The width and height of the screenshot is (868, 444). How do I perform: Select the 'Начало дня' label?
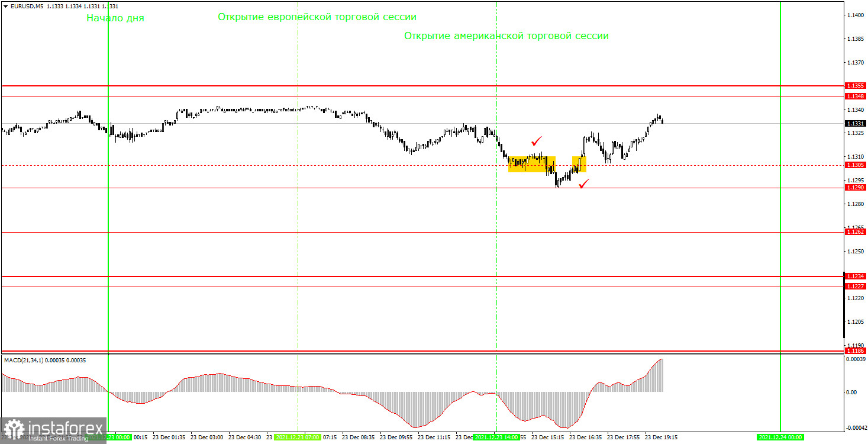tap(115, 18)
